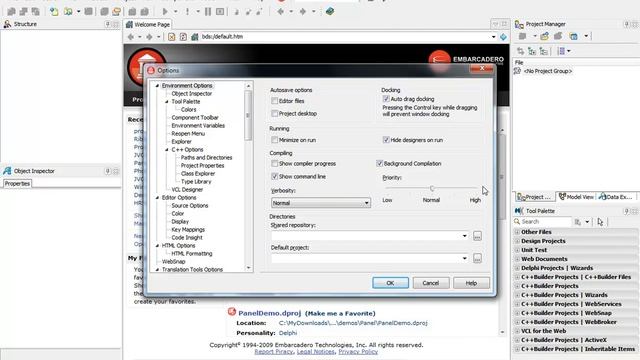Click the main toolbar Forward navigation arrow
This screenshot has width=640, height=360.
tap(303, 11)
